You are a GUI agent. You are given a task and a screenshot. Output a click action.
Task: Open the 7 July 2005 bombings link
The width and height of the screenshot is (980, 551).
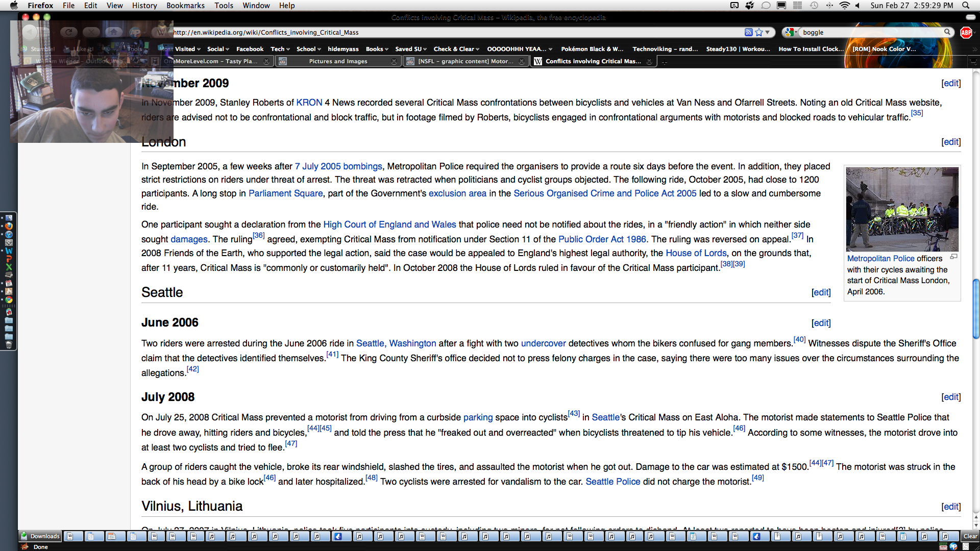(338, 166)
